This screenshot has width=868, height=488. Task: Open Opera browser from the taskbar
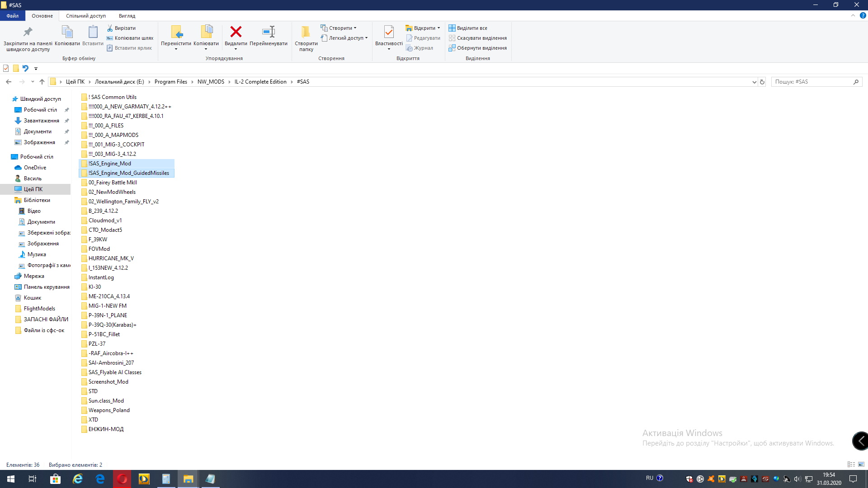(122, 479)
